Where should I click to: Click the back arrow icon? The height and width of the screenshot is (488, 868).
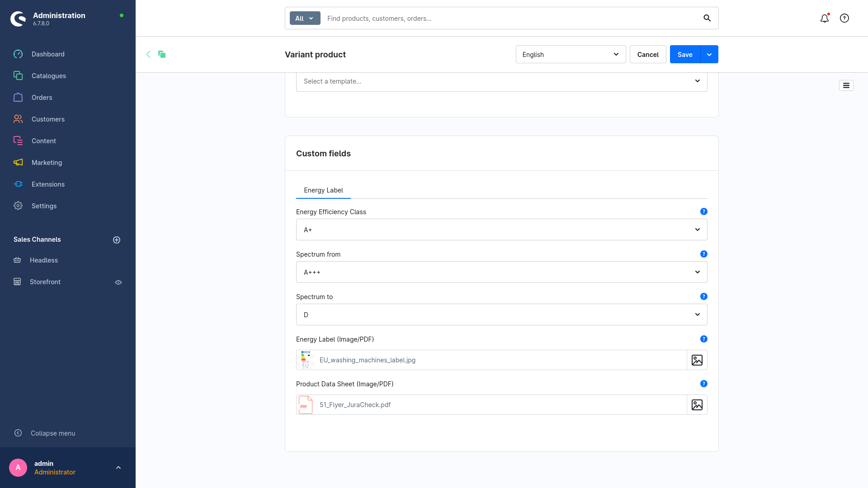(148, 54)
